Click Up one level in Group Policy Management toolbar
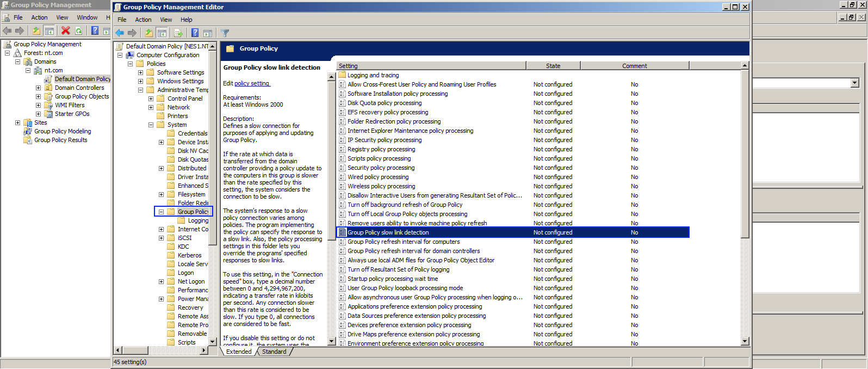Viewport: 868px width, 369px height. click(x=36, y=30)
